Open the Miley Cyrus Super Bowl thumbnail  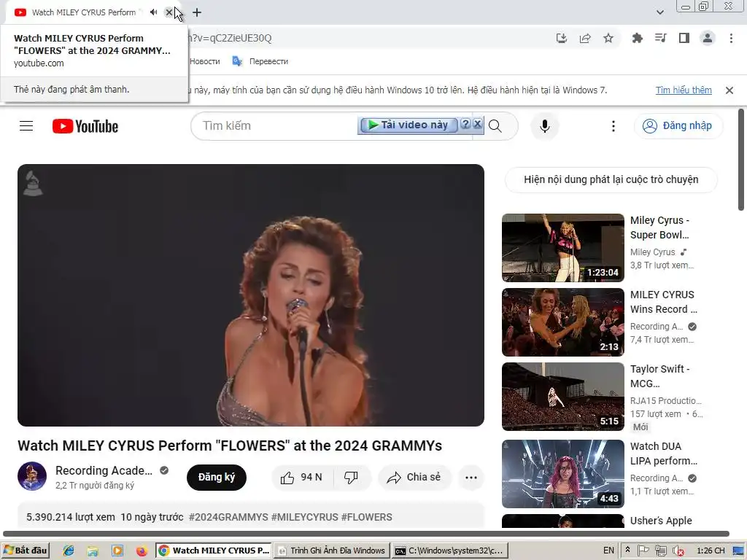562,248
